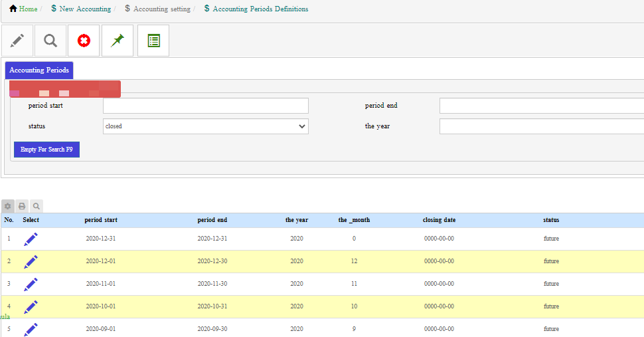
Task: Edit the period starting 2020-11-01
Action: click(x=31, y=284)
